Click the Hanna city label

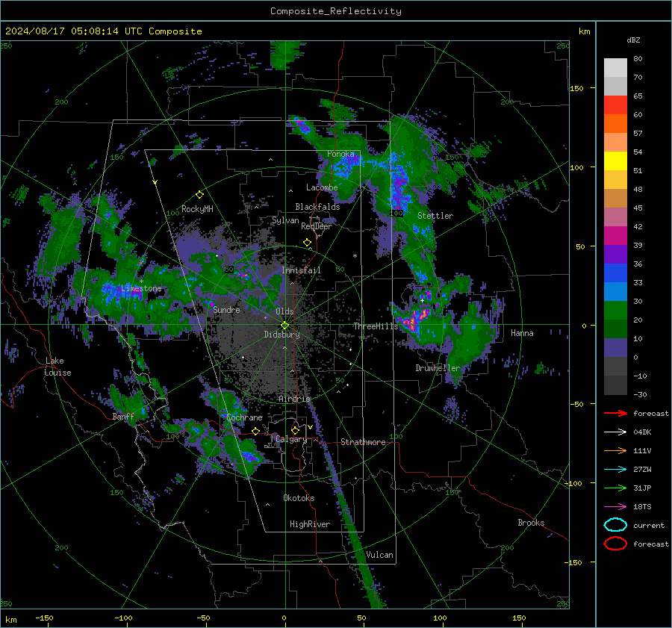[522, 333]
